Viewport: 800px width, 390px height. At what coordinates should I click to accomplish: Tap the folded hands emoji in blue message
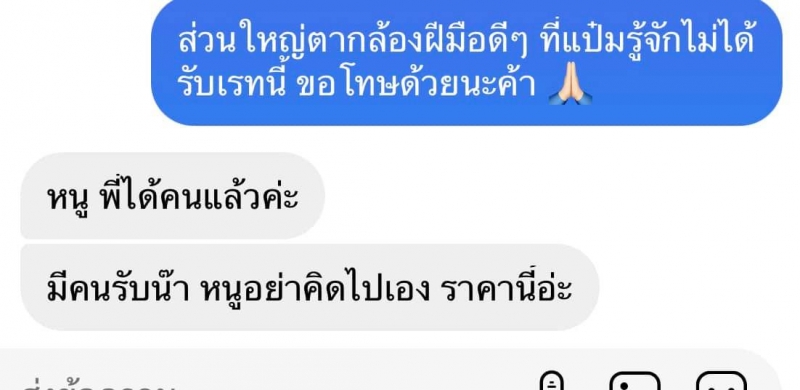[x=570, y=84]
